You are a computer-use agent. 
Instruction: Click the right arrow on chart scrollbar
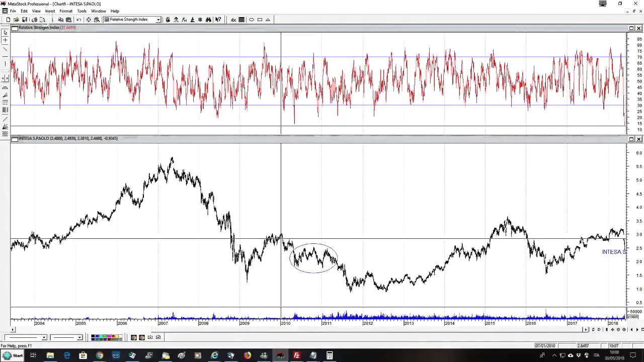(x=586, y=329)
